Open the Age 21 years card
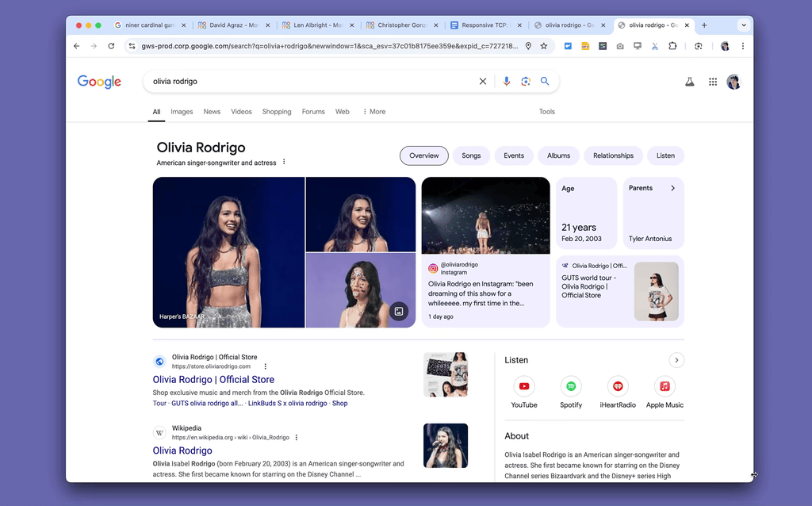812x506 pixels. click(586, 213)
